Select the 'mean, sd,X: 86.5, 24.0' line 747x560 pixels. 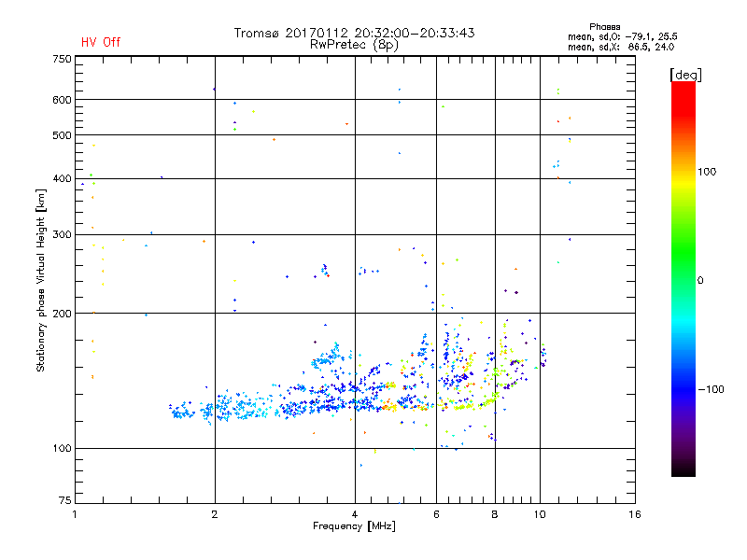pos(621,47)
